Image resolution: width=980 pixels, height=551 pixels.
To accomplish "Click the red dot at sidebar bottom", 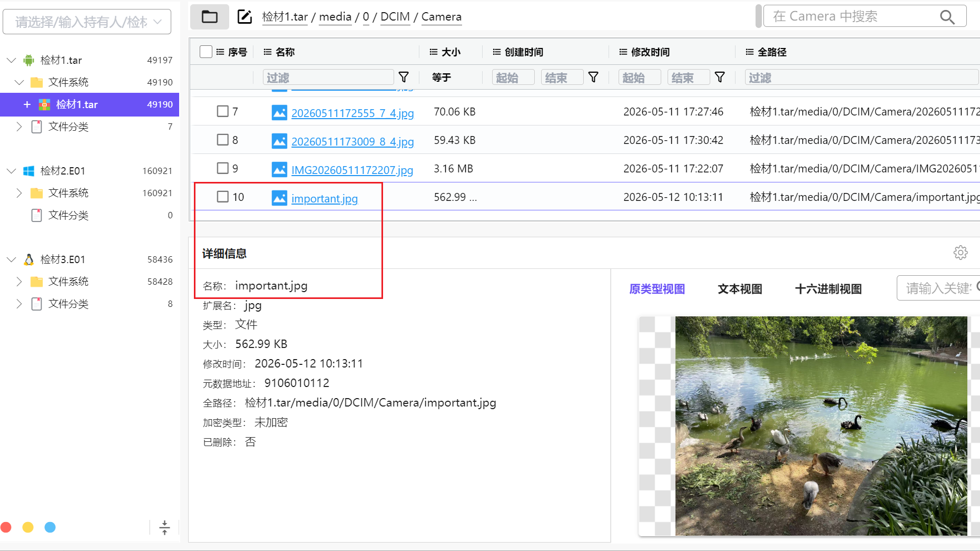I will 6,527.
